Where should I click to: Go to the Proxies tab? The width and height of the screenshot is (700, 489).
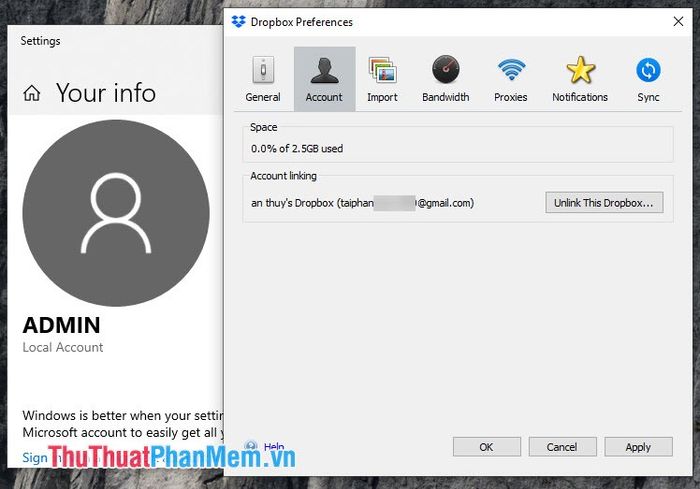click(511, 79)
